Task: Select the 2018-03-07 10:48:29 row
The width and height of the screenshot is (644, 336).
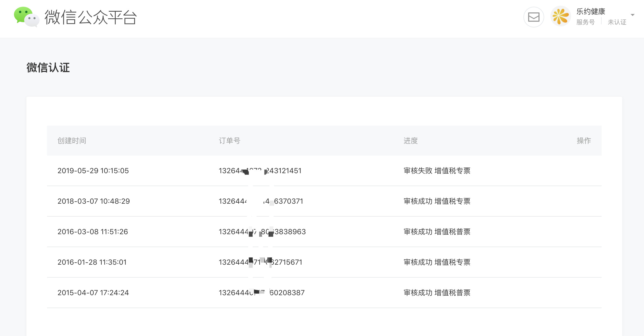Action: (x=93, y=201)
